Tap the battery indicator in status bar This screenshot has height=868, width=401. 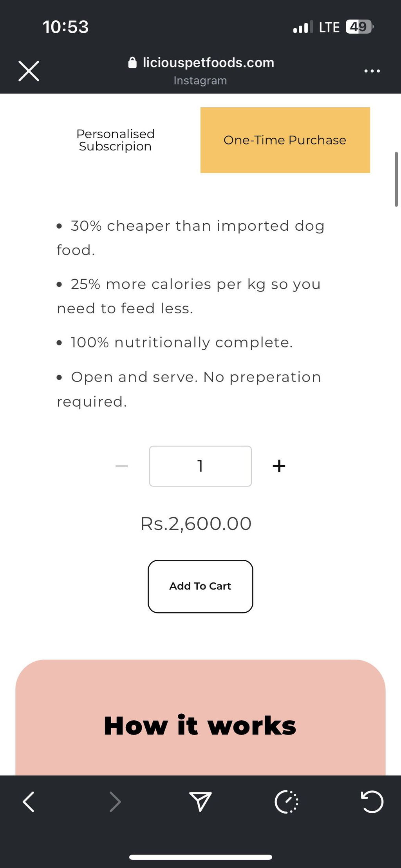coord(359,27)
